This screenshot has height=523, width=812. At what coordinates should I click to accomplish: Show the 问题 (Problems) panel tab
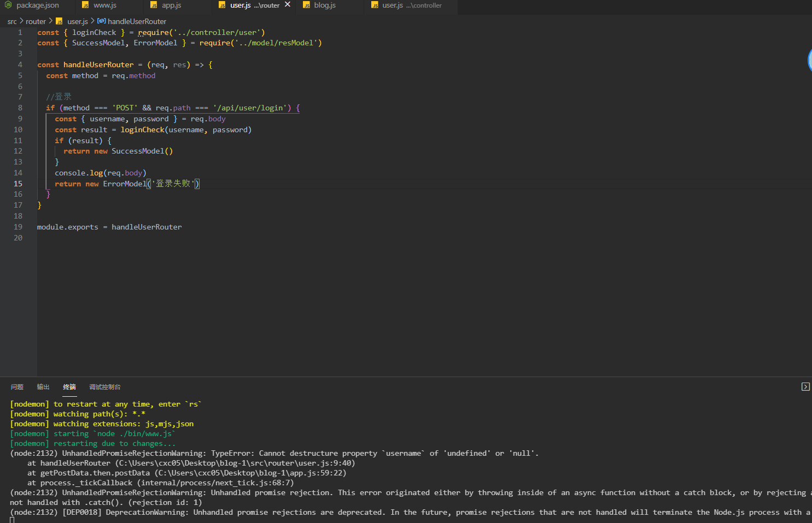click(x=17, y=387)
